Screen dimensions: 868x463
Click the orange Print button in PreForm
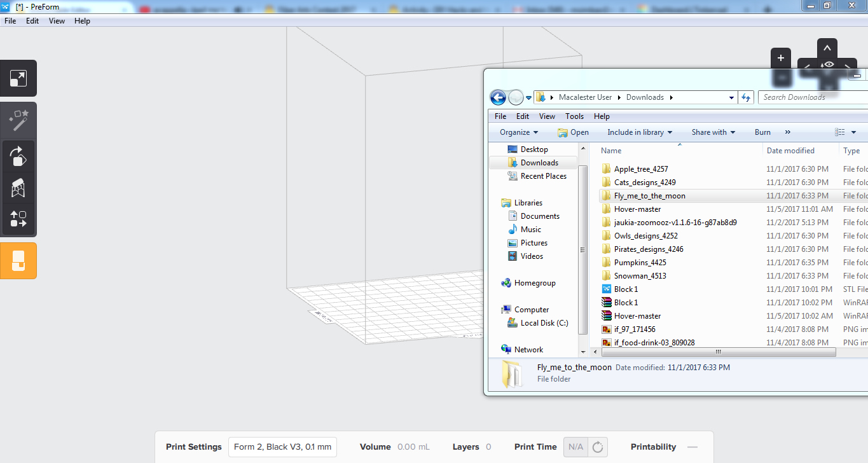click(18, 261)
